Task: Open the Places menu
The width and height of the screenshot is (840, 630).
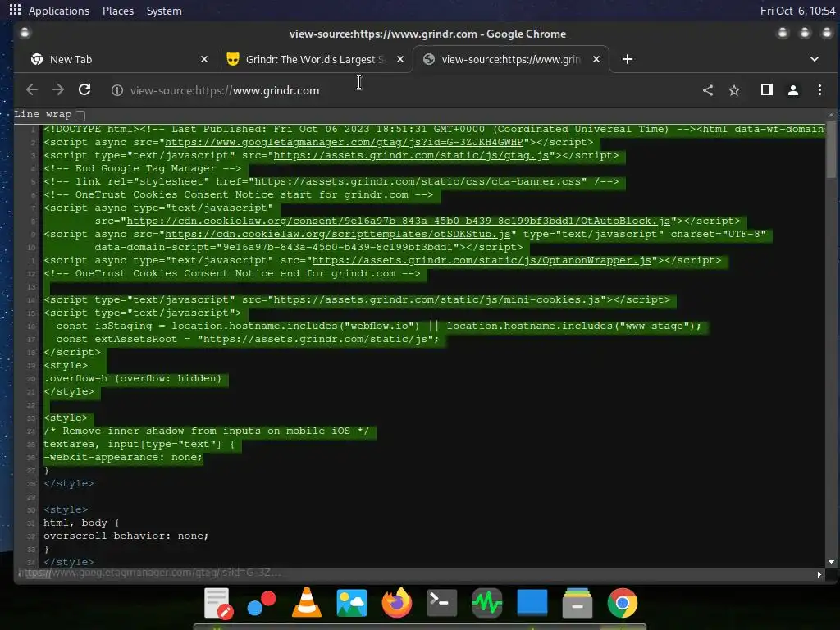Action: [x=118, y=11]
